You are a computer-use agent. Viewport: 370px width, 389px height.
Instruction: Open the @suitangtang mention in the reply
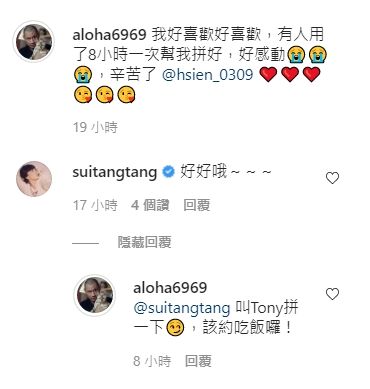tap(182, 308)
